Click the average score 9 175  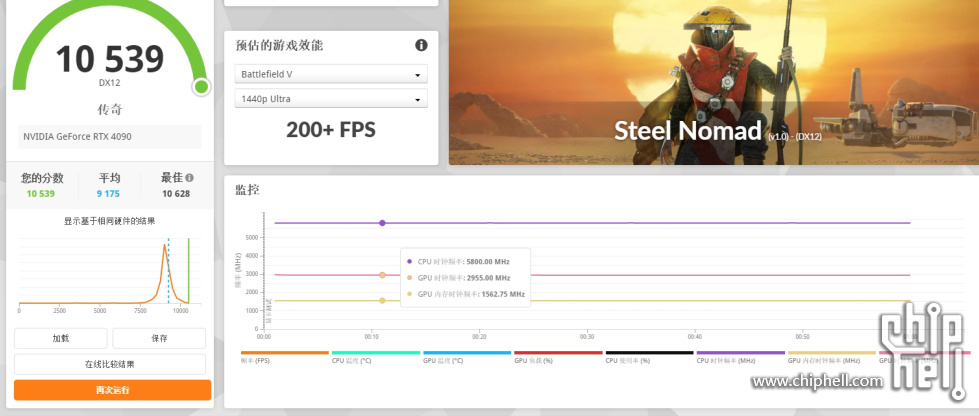tap(108, 194)
